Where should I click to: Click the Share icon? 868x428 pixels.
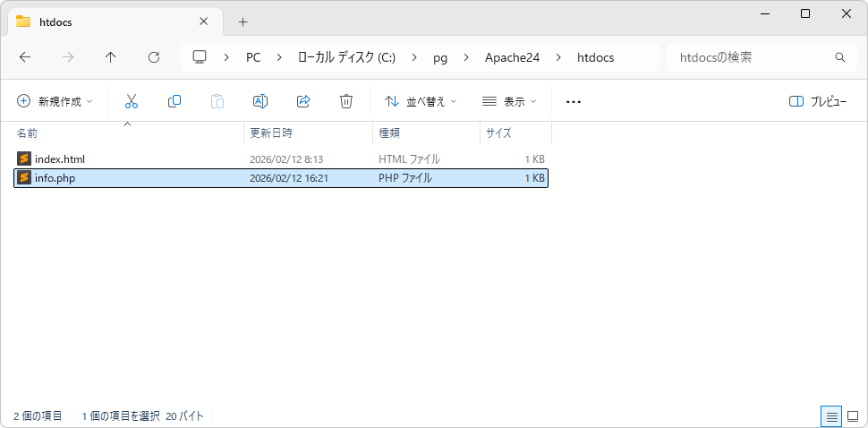tap(303, 101)
